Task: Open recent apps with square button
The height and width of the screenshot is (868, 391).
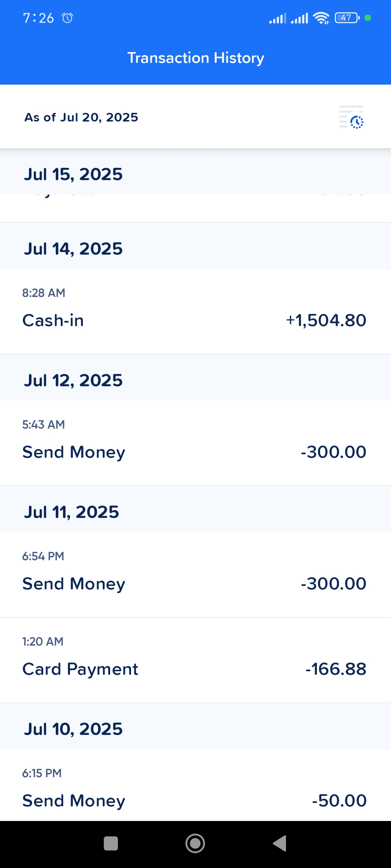Action: (x=111, y=843)
